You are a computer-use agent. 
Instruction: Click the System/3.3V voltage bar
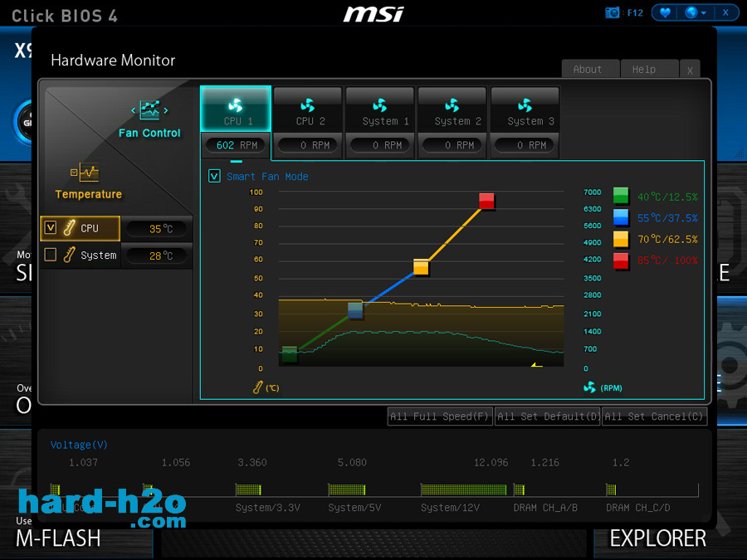249,489
